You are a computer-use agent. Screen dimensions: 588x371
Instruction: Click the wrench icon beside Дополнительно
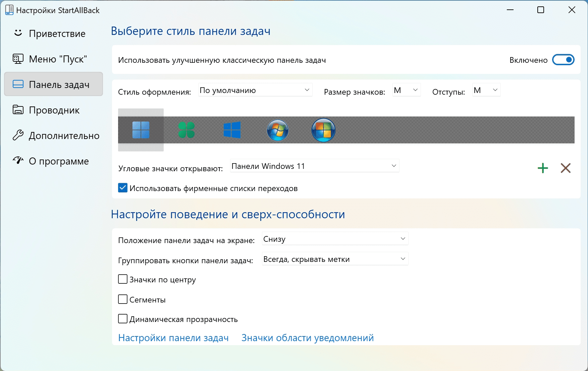tap(18, 135)
